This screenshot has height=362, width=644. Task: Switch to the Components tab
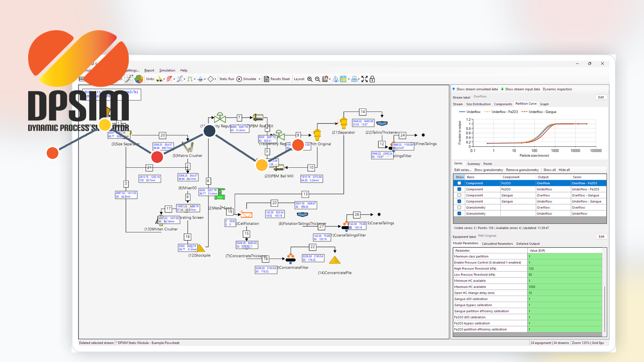tap(503, 104)
